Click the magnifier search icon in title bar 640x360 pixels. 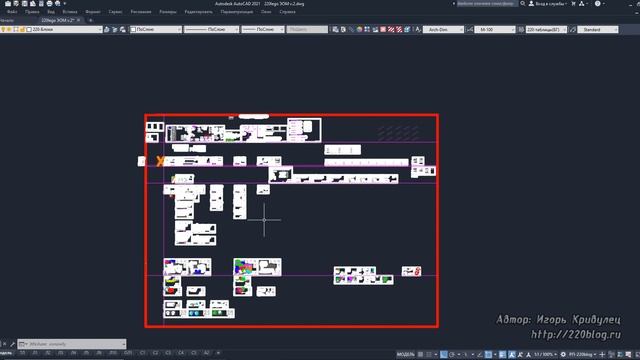coord(523,4)
